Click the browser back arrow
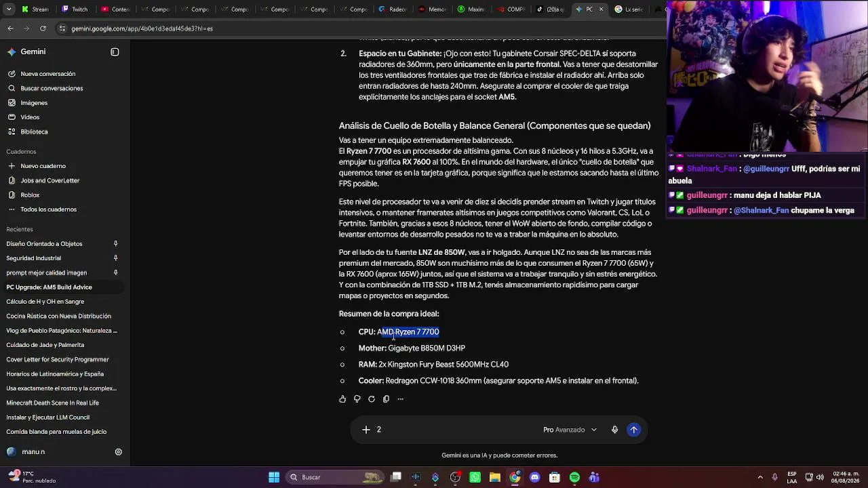 point(10,28)
